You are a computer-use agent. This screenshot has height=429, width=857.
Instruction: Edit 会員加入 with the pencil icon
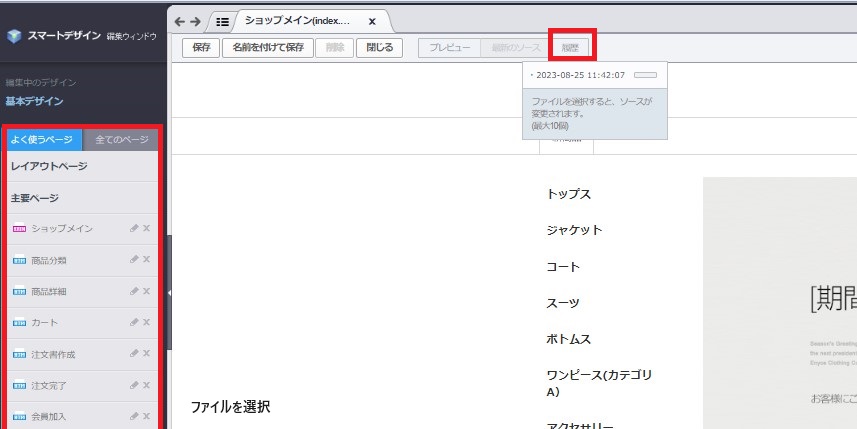(x=134, y=416)
